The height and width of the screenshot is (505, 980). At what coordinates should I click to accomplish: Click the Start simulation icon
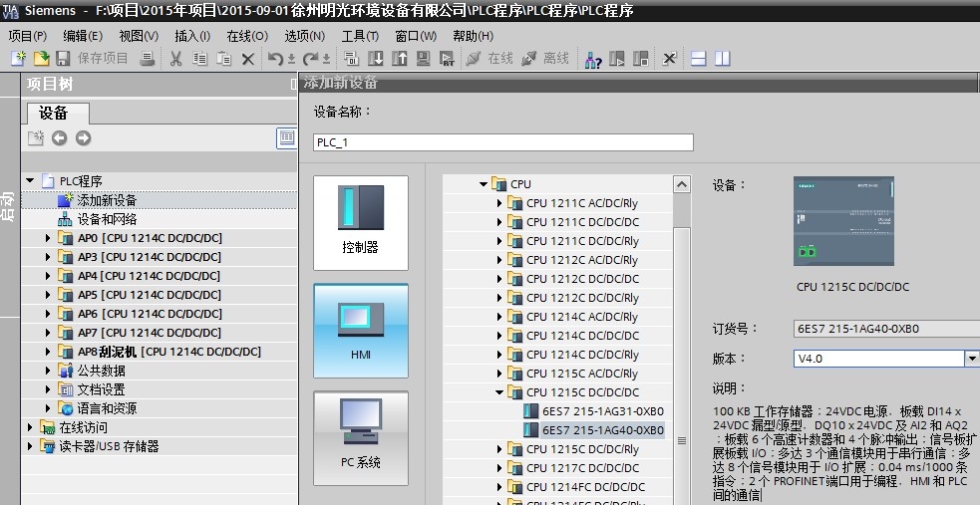pos(423,59)
